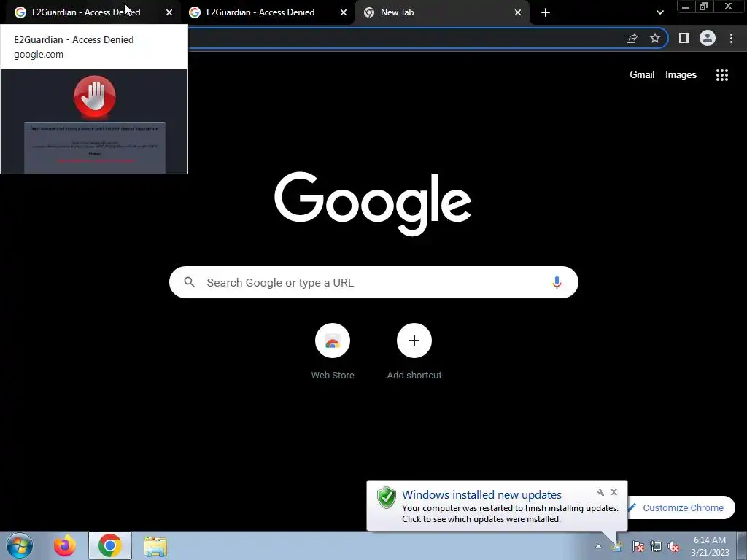Screen dimensions: 747x560
Task: Click Action Center flag tray icon
Action: coord(638,546)
